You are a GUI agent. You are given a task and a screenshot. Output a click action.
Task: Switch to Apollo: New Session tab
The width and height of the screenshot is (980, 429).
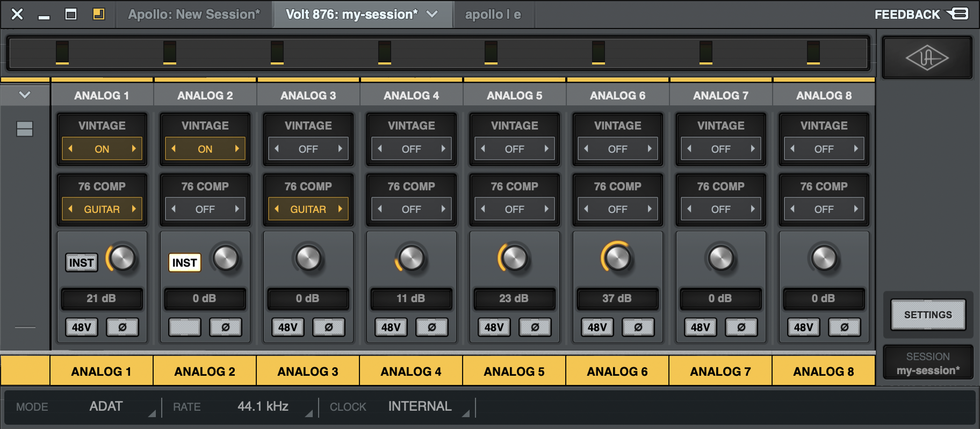pyautogui.click(x=194, y=14)
